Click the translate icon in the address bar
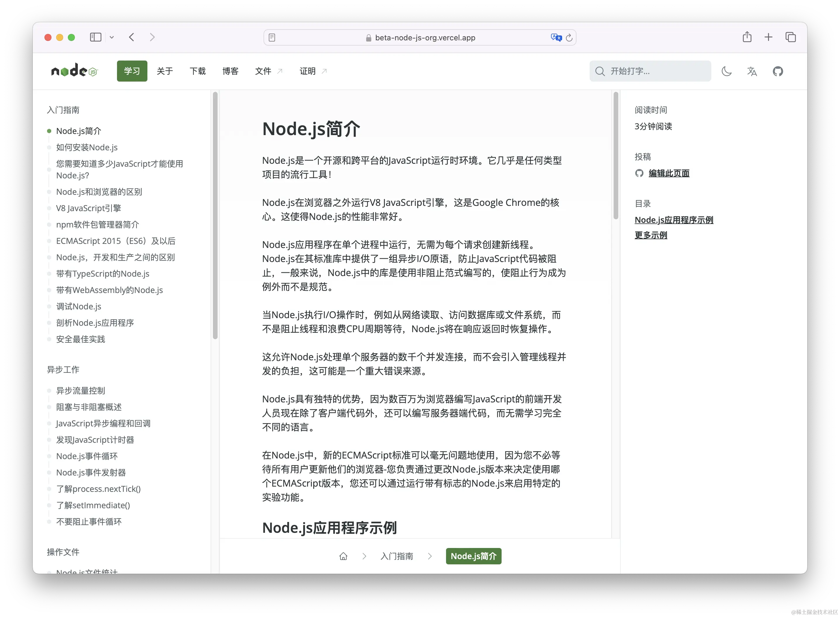 [x=556, y=37]
